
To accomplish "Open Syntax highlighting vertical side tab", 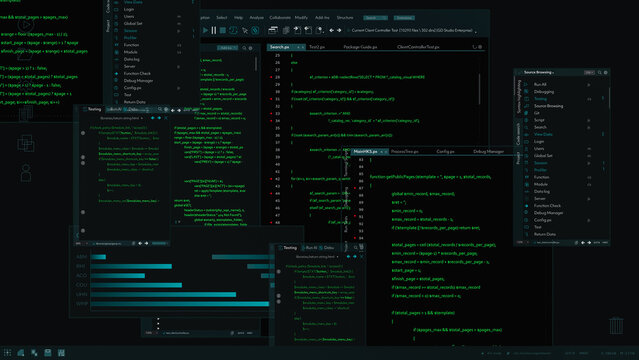I will coord(519,96).
